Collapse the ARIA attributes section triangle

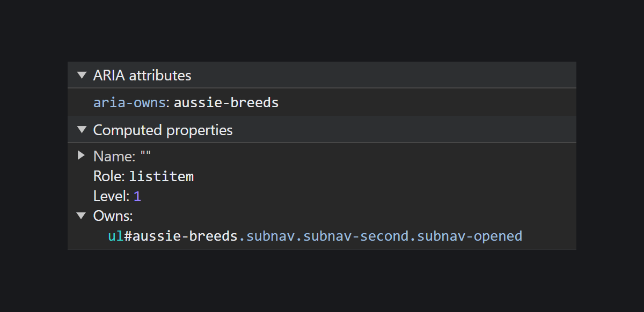(82, 75)
